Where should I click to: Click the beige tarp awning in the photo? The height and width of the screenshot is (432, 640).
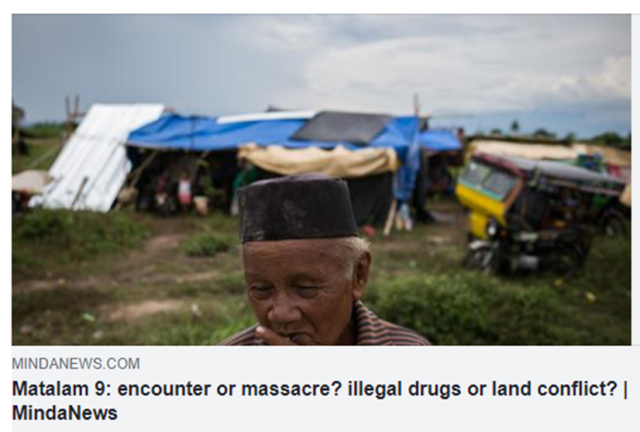pyautogui.click(x=318, y=160)
